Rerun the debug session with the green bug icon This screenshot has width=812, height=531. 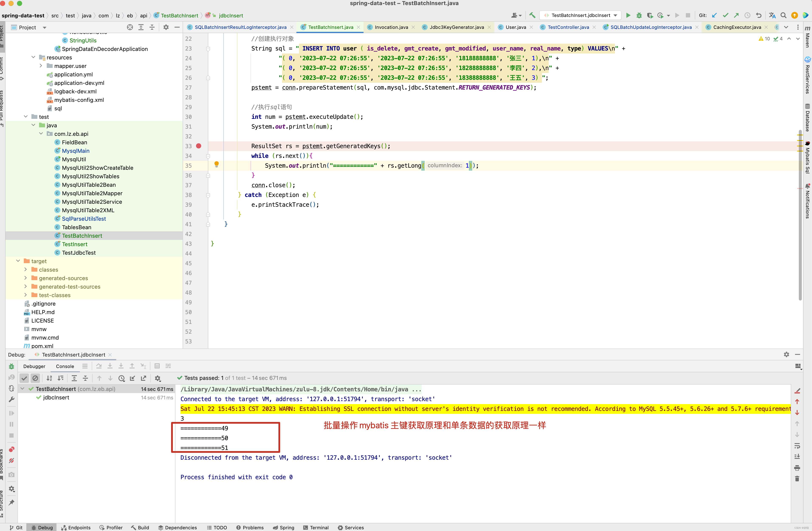pyautogui.click(x=11, y=366)
